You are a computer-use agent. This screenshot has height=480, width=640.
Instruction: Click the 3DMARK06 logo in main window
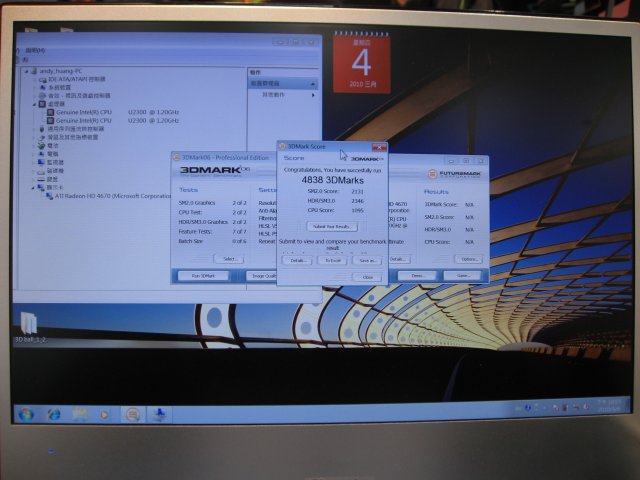click(x=214, y=170)
